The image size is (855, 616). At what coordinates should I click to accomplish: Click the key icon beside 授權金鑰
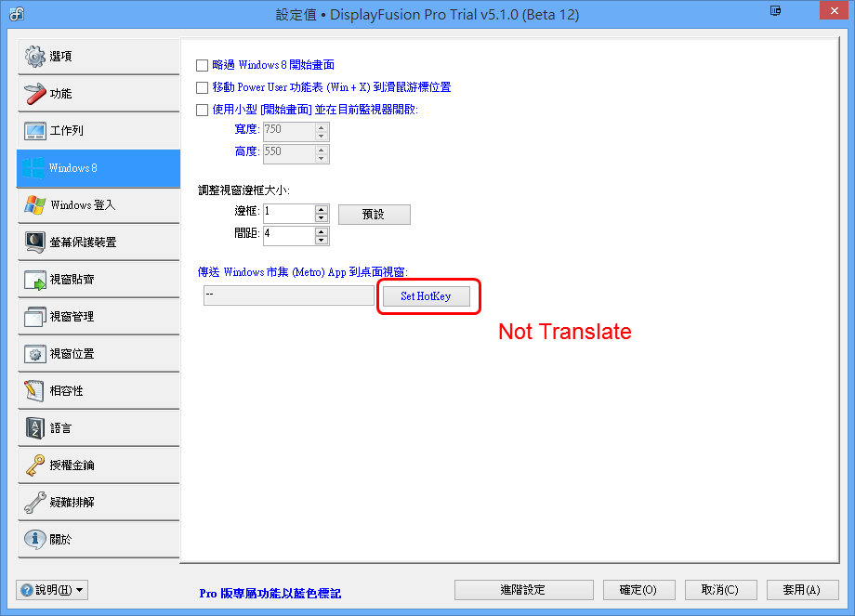pos(35,465)
